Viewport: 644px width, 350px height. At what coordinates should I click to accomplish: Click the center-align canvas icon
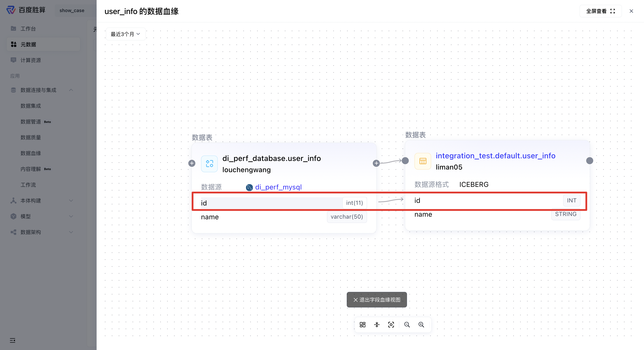[377, 325]
